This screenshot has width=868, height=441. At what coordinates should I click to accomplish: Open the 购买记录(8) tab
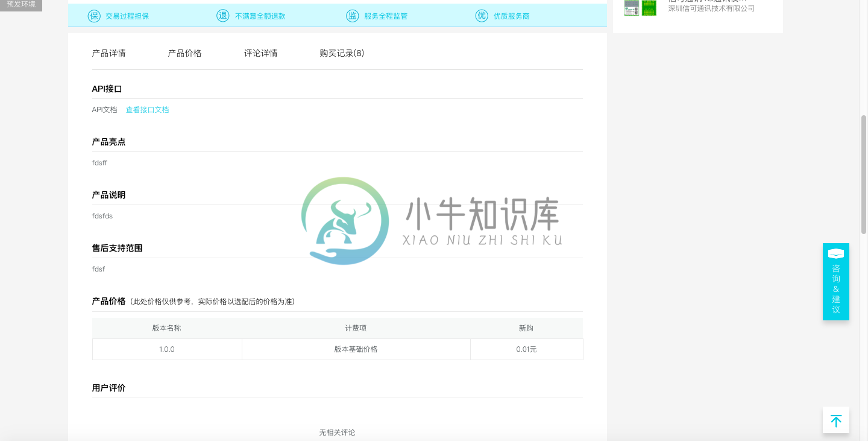[342, 53]
